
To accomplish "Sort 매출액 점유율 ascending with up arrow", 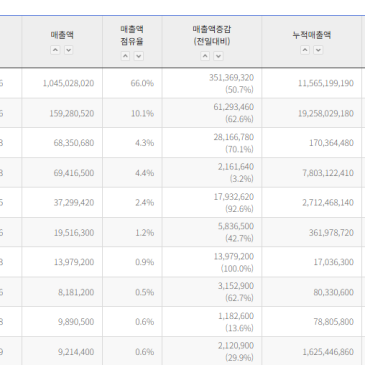I will 125,56.
